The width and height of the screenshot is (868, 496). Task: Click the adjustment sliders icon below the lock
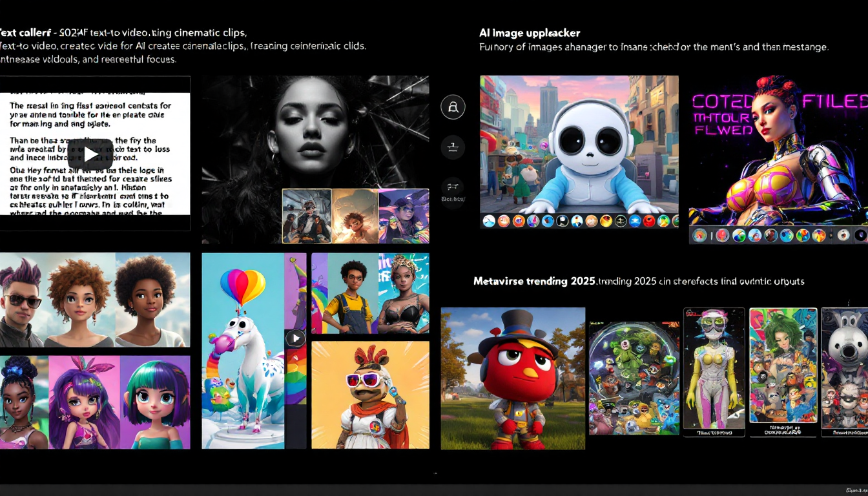point(453,147)
